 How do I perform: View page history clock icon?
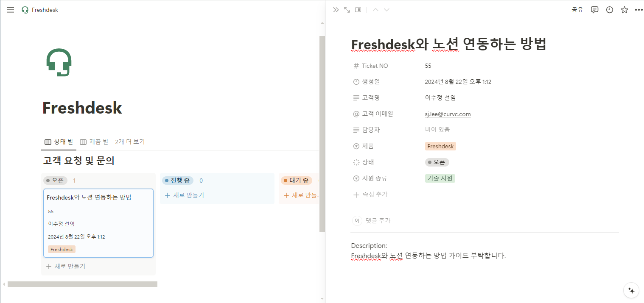pos(610,10)
